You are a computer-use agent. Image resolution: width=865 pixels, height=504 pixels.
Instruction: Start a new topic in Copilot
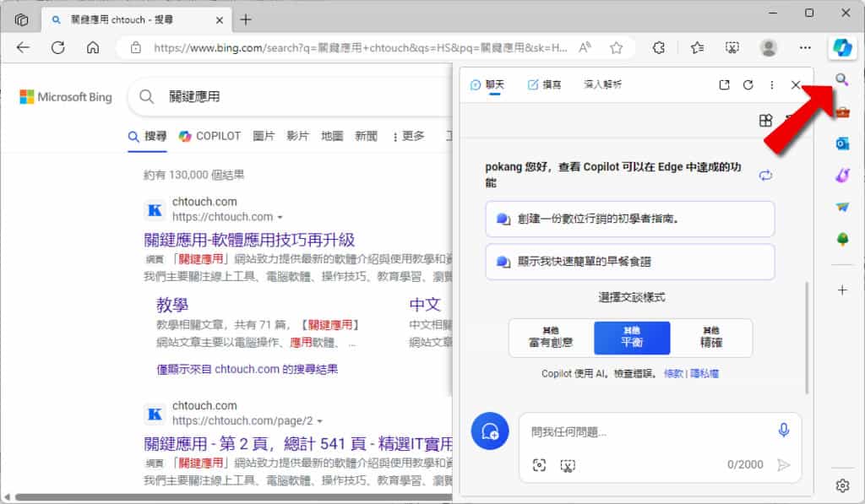point(490,431)
